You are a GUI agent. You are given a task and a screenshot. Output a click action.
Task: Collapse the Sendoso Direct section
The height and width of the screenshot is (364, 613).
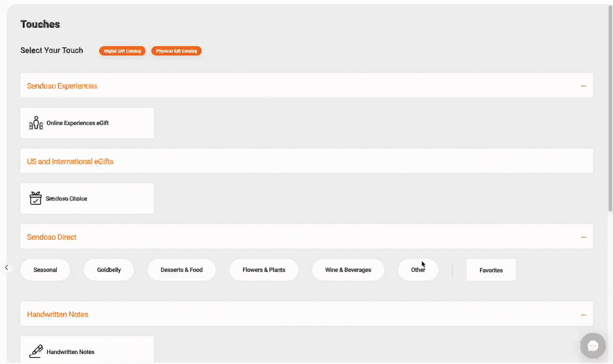pyautogui.click(x=583, y=237)
